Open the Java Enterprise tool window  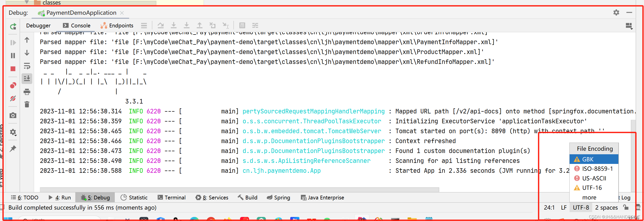(323, 197)
